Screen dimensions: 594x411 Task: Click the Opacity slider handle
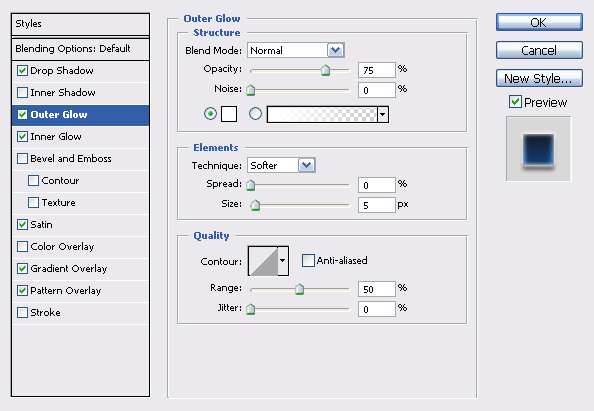pyautogui.click(x=325, y=70)
